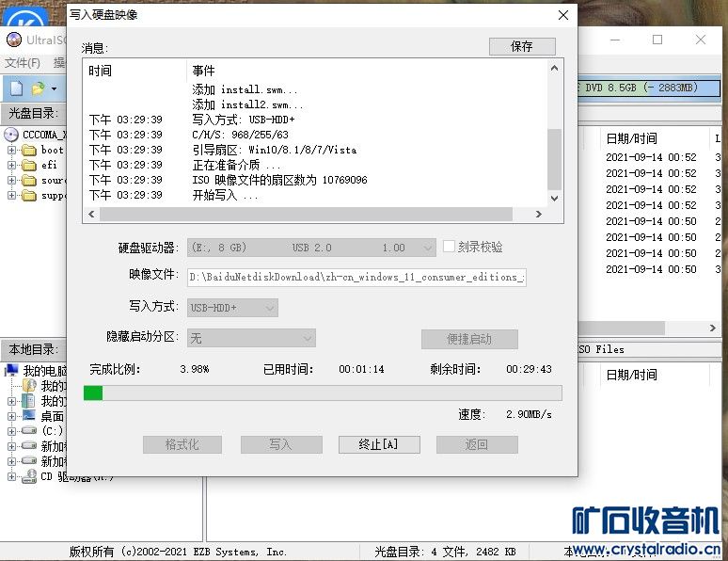The height and width of the screenshot is (561, 728).
Task: Minimize the UltraISO window
Action: pos(615,40)
